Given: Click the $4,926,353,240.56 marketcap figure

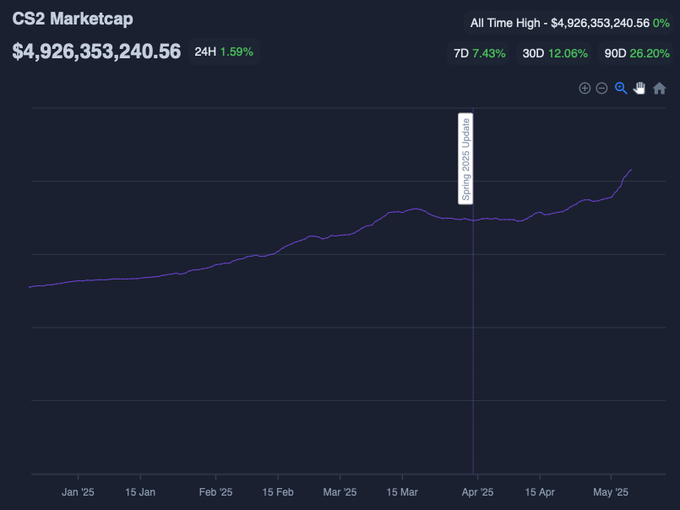Looking at the screenshot, I should 96,51.
